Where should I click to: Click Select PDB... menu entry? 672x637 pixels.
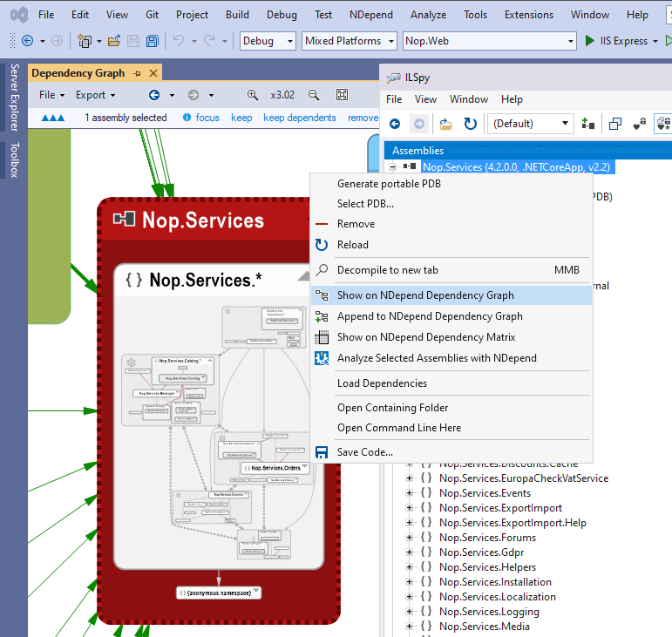point(451,204)
